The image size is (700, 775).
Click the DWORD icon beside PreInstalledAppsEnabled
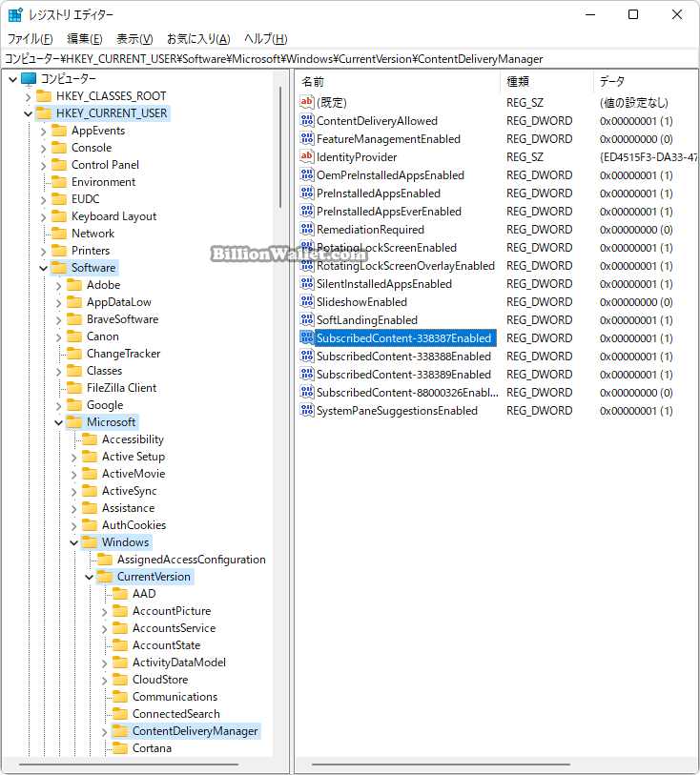click(x=306, y=193)
